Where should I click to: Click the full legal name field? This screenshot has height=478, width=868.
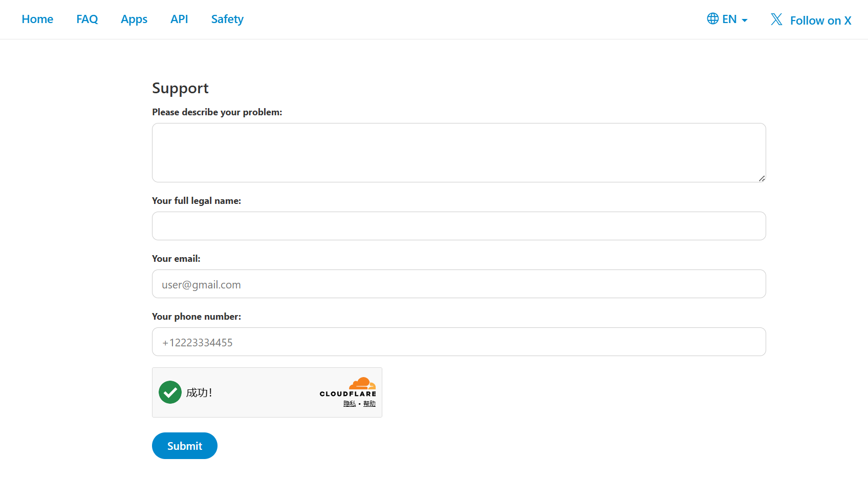pos(459,226)
